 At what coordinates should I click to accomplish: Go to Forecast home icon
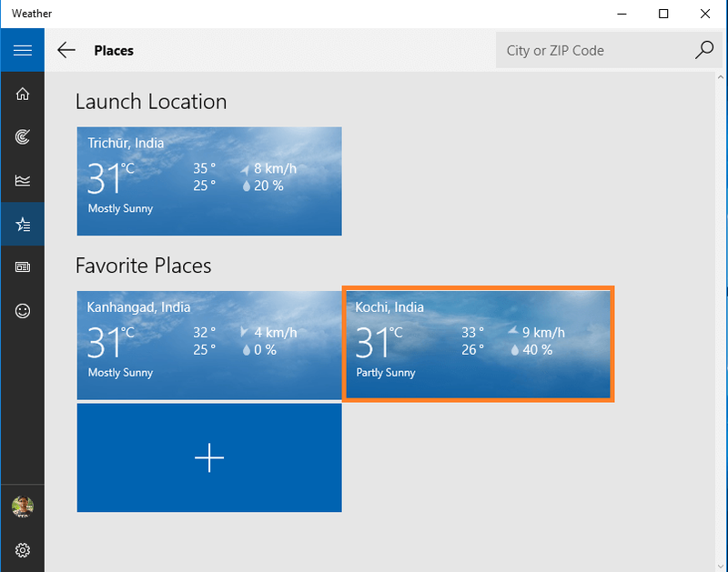pyautogui.click(x=22, y=95)
